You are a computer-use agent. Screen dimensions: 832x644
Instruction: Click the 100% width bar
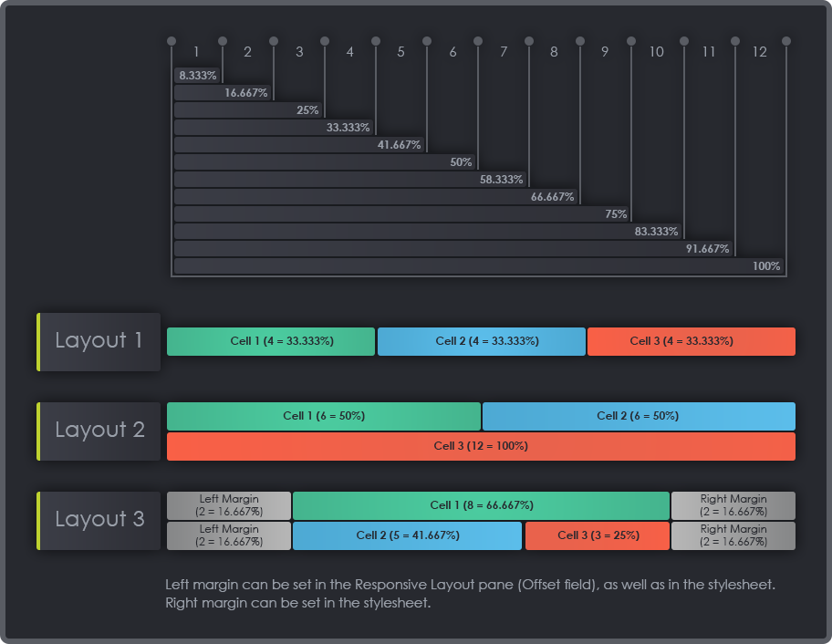tap(479, 266)
